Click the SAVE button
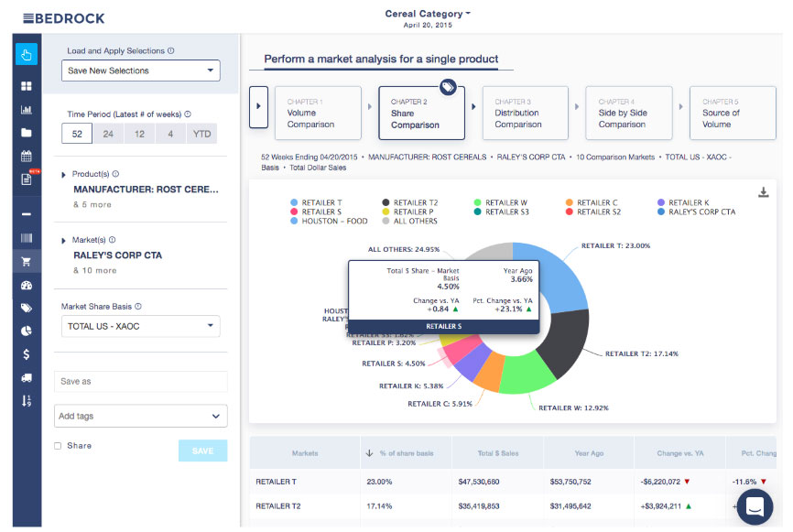The height and width of the screenshot is (532, 793). pyautogui.click(x=202, y=451)
